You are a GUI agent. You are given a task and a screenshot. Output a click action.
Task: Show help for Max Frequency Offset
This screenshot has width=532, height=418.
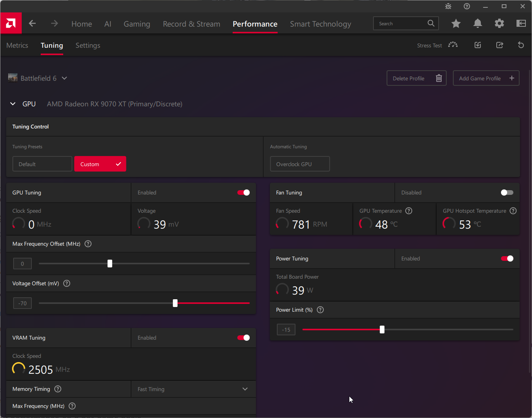(88, 244)
